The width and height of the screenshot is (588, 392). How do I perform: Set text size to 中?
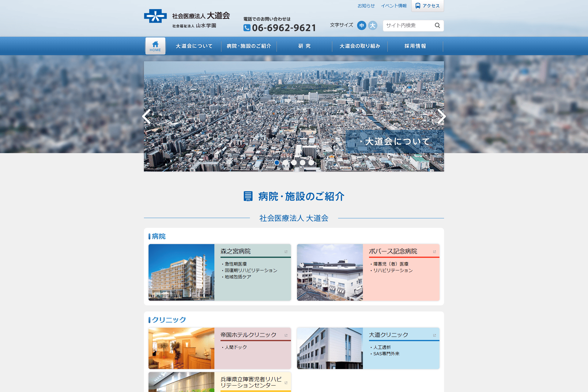[362, 25]
